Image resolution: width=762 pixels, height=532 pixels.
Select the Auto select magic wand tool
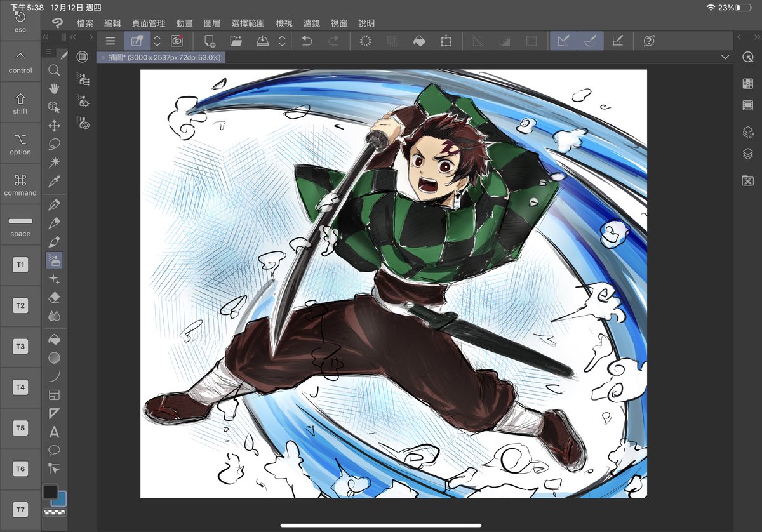coord(55,163)
